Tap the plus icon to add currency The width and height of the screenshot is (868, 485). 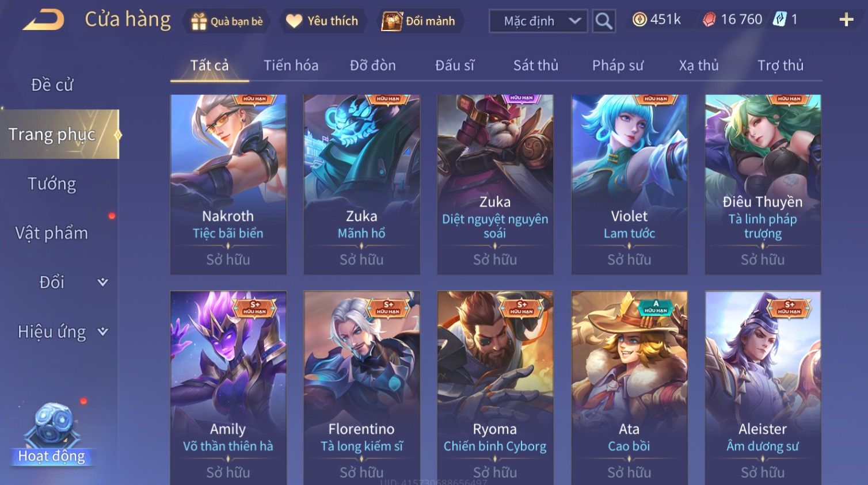[x=846, y=20]
